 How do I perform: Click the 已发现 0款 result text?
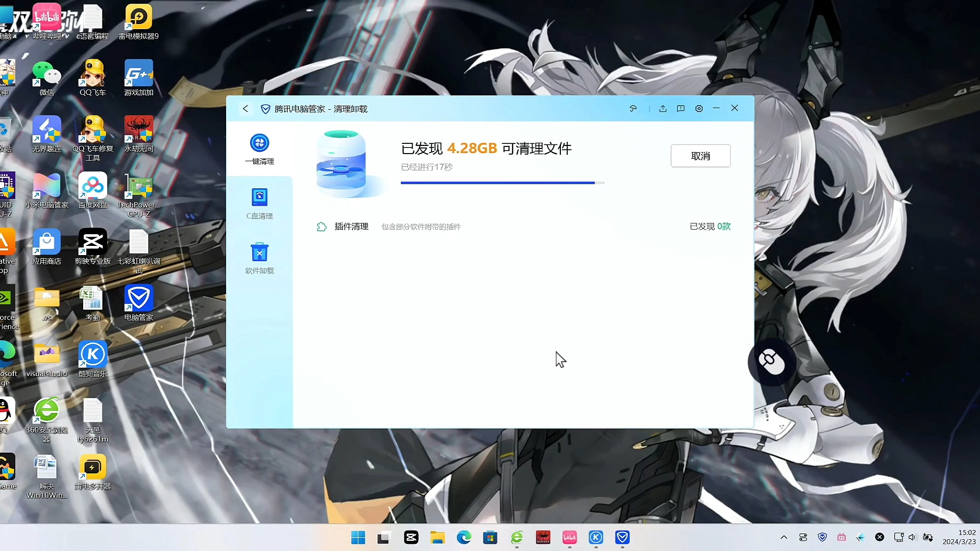pyautogui.click(x=710, y=227)
